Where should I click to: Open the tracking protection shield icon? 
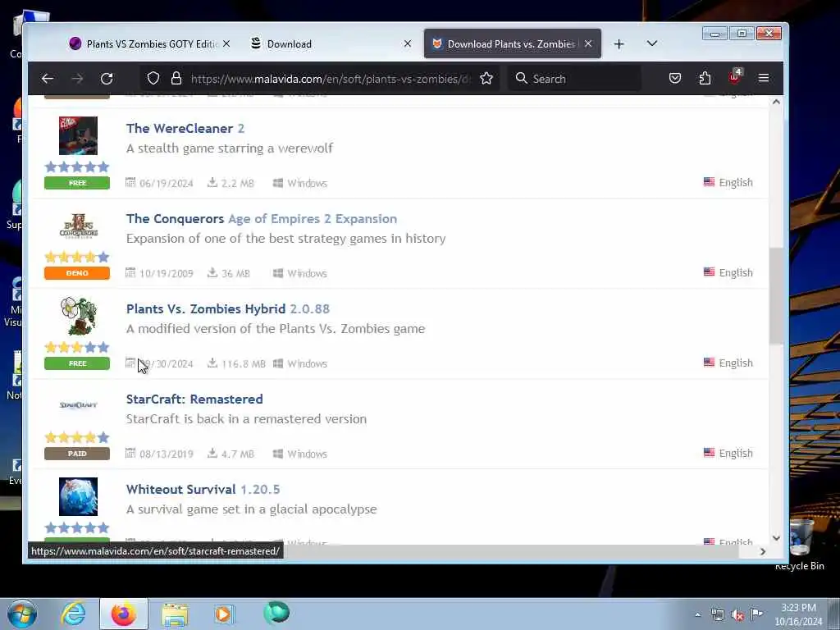click(x=153, y=79)
